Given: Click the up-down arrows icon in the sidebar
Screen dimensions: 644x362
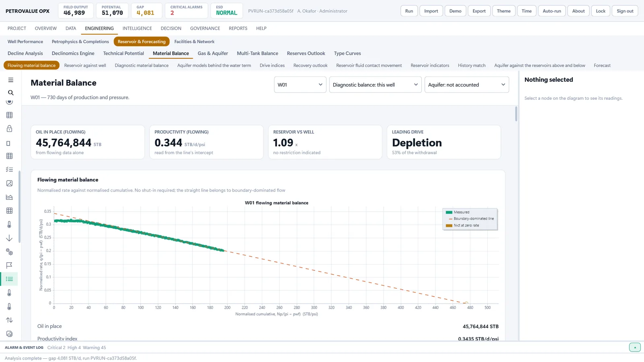Looking at the screenshot, I should pos(9,320).
